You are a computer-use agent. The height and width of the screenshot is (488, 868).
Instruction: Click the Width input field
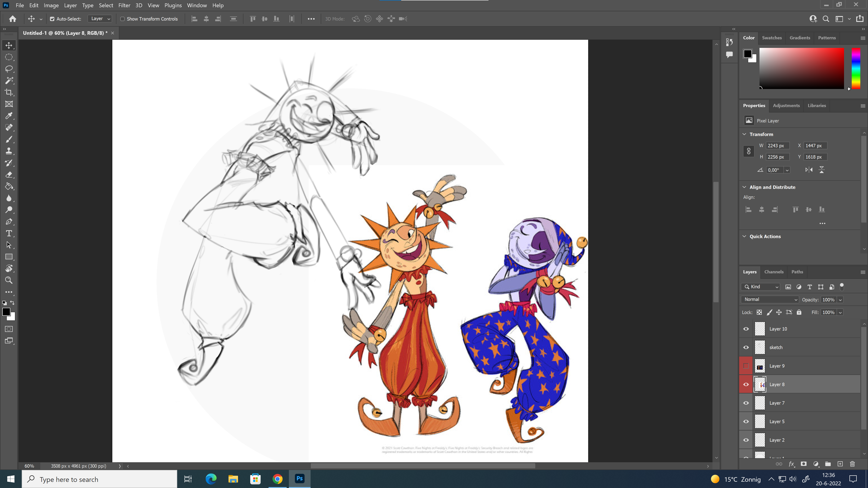777,145
